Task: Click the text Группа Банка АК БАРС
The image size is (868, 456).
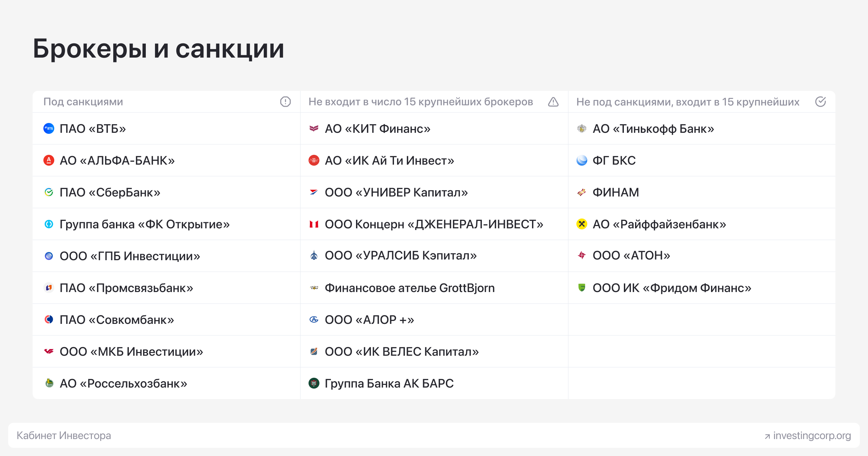Action: (389, 384)
